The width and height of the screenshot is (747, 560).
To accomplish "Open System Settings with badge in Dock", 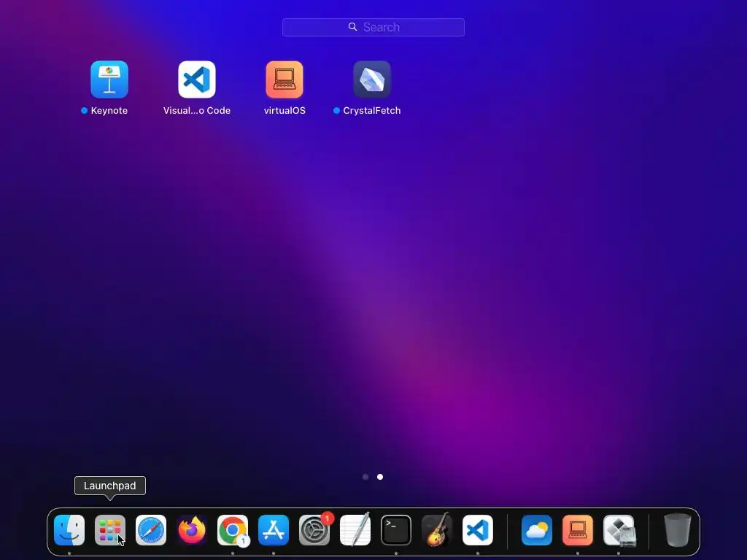I will pos(314,530).
